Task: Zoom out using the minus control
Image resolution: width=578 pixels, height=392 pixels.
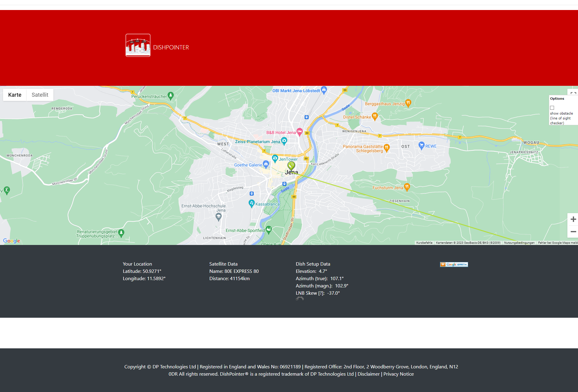Action: coord(573,232)
